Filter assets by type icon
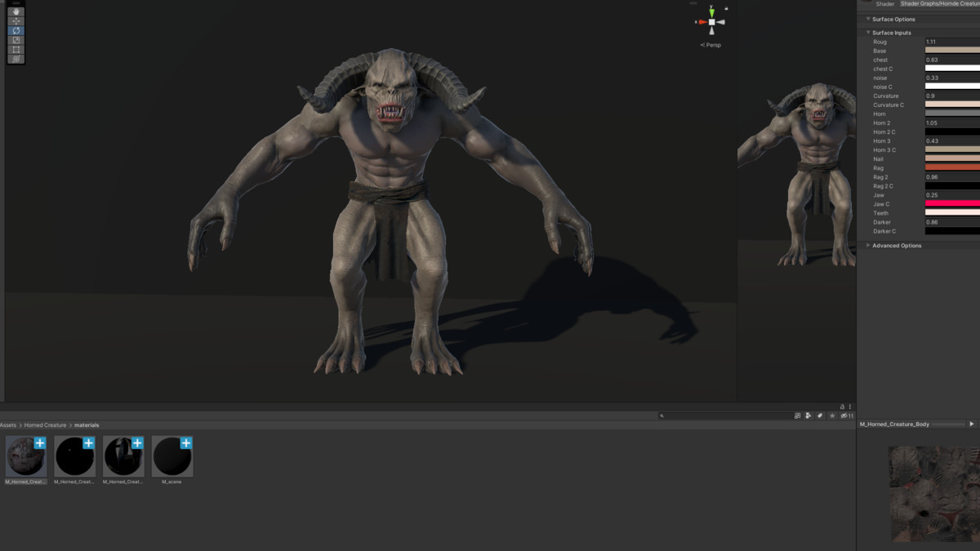 pos(808,415)
